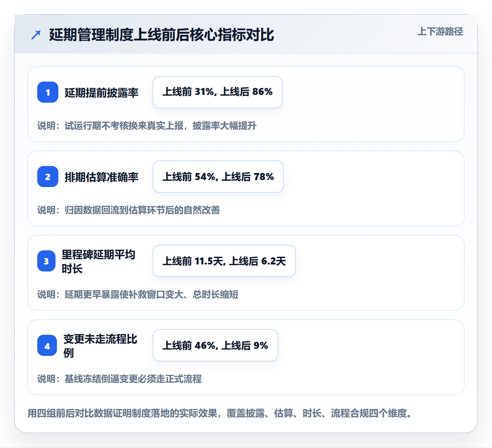Click the 排期估算准确率 label

point(102,177)
